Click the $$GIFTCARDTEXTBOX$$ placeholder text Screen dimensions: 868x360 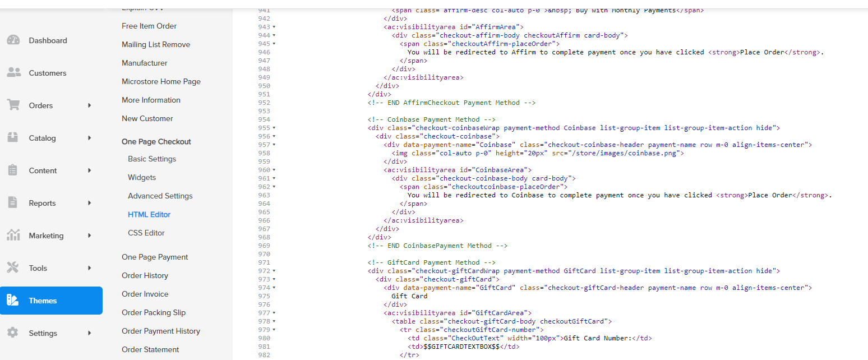(x=461, y=347)
